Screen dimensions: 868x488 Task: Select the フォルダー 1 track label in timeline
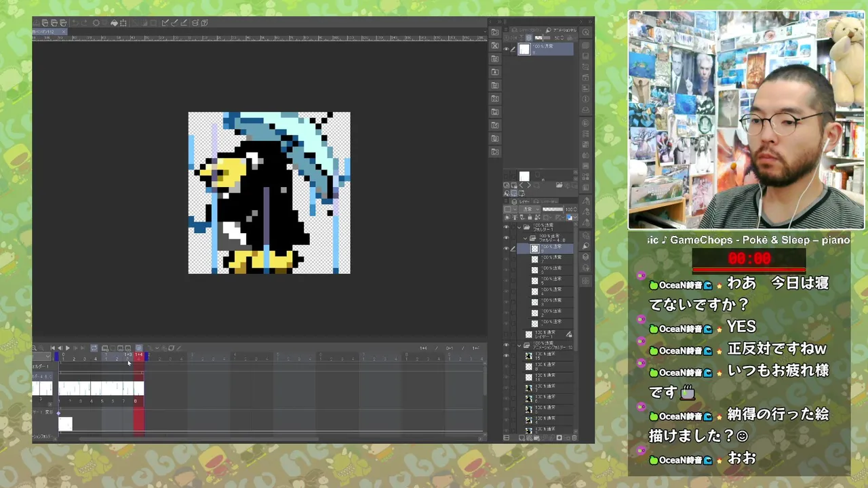tap(41, 367)
